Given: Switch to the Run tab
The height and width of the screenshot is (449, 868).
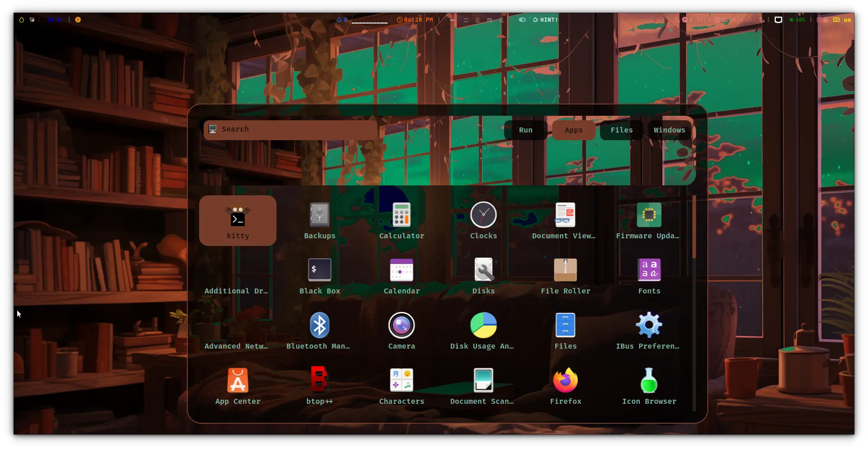Looking at the screenshot, I should [525, 130].
